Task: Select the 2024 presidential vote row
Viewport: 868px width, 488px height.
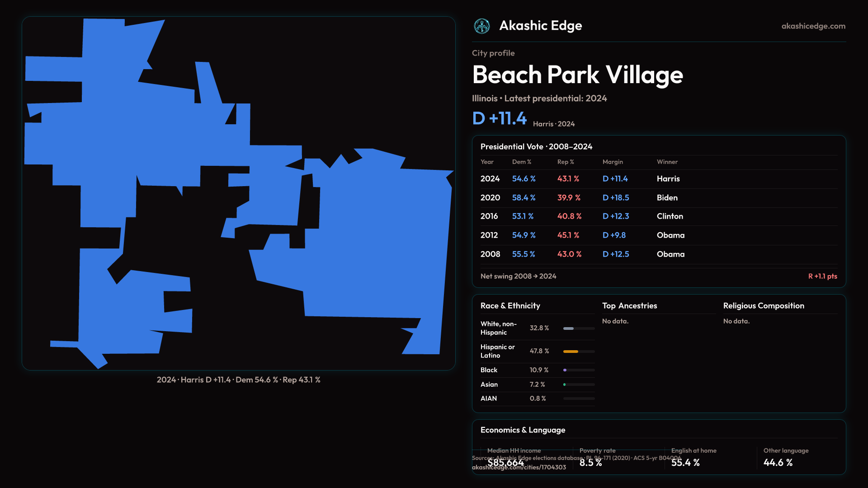Action: [658, 179]
